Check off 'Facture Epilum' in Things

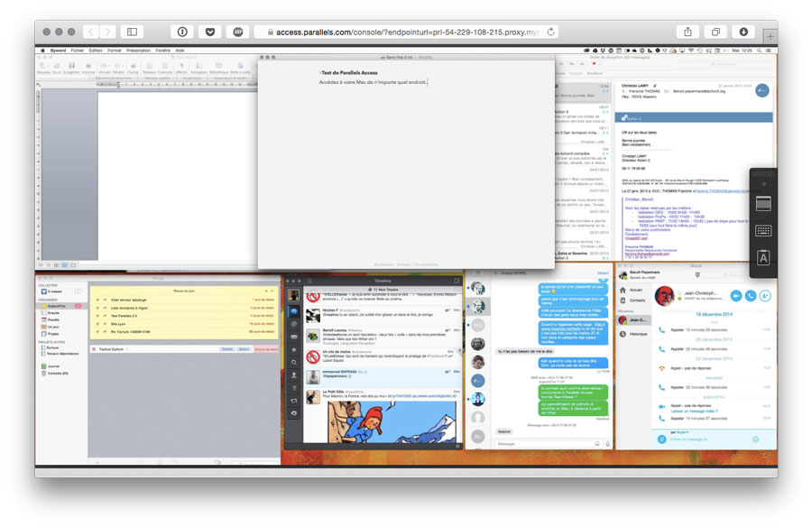(x=94, y=349)
